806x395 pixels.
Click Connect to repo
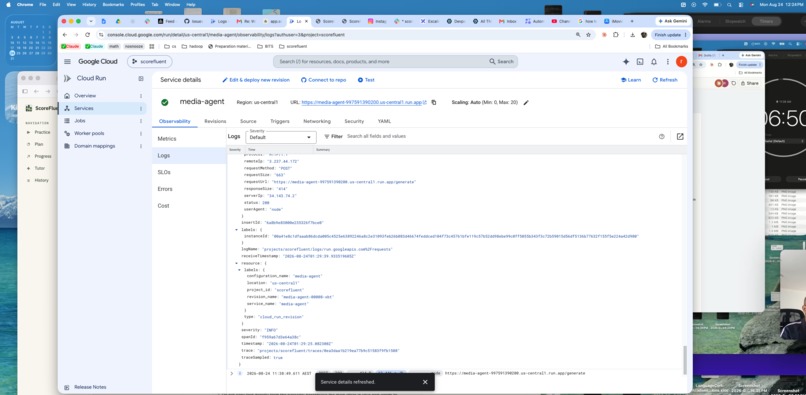pos(323,80)
